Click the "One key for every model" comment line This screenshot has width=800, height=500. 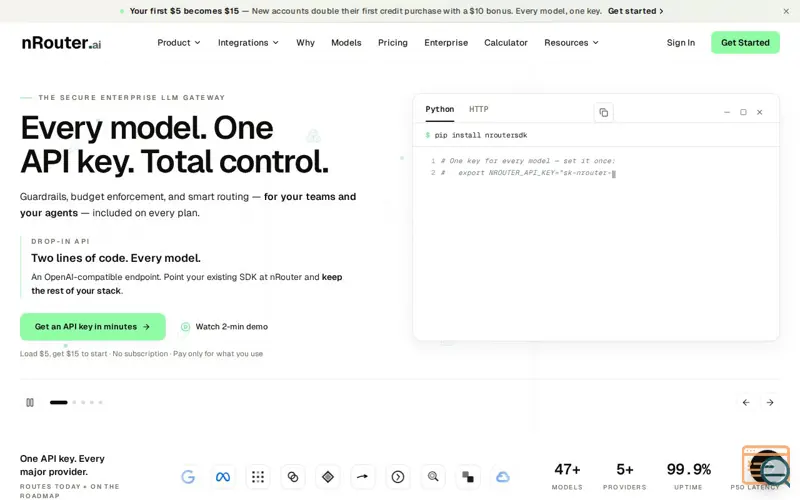(528, 161)
